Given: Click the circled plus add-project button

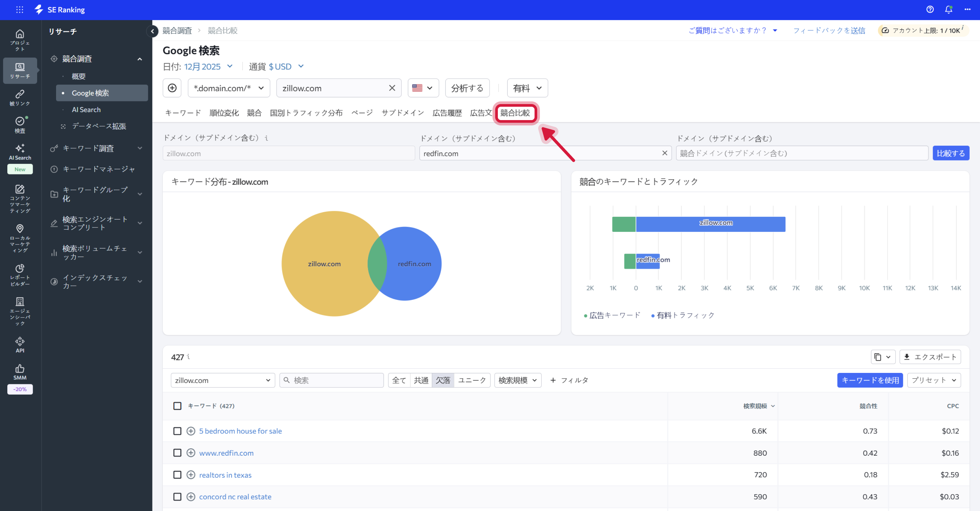Looking at the screenshot, I should (172, 88).
